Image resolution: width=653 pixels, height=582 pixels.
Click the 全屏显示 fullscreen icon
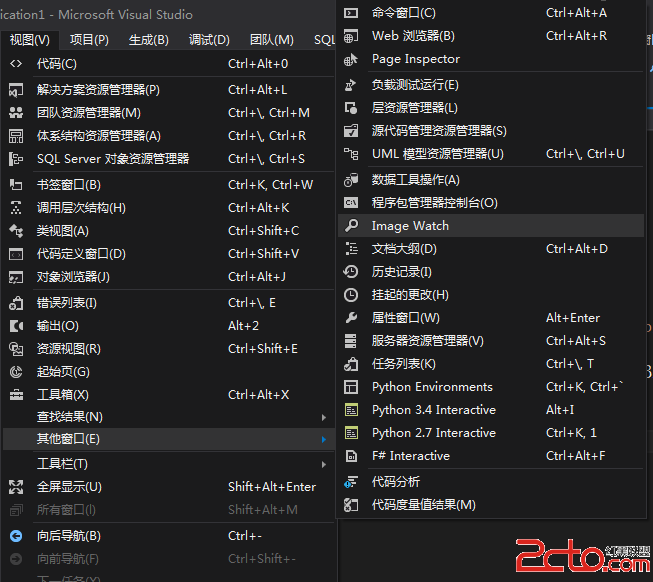click(16, 487)
